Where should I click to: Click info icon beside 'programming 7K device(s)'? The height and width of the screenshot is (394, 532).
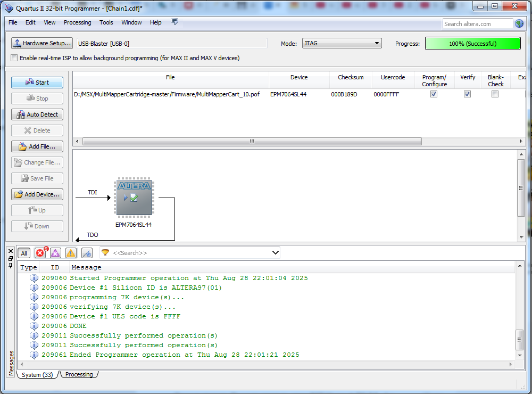tap(34, 297)
